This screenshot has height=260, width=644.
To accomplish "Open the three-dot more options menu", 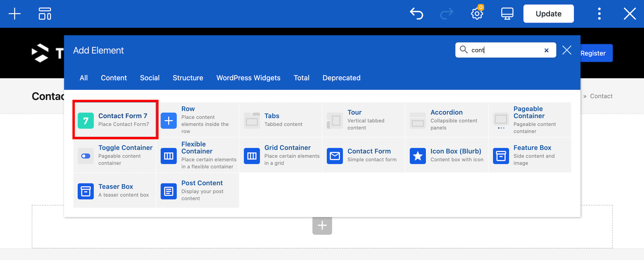I will tap(599, 14).
